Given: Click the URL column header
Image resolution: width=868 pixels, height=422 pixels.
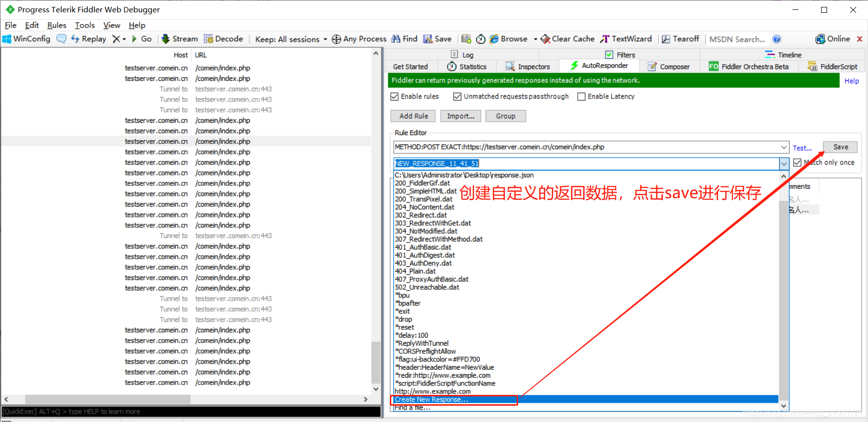Looking at the screenshot, I should point(201,55).
